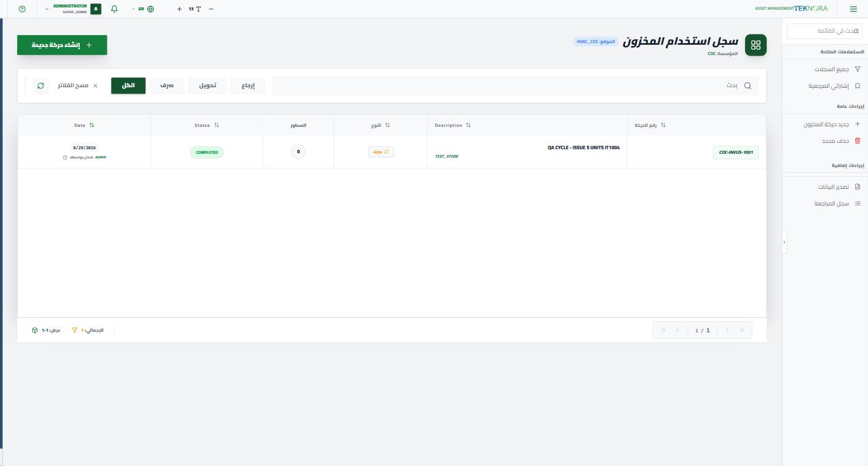The height and width of the screenshot is (466, 868).
Task: Click the COMPLETED status badge
Action: [x=207, y=152]
